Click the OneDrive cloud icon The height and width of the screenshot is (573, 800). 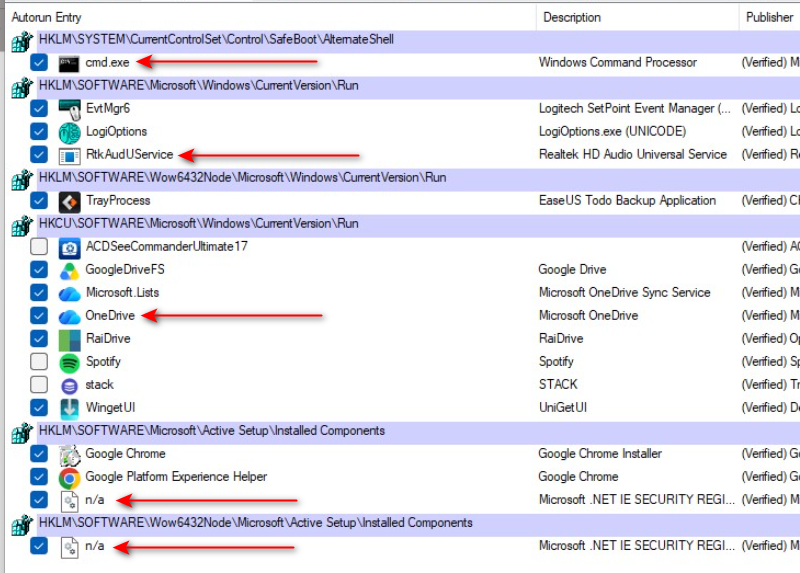(x=69, y=317)
